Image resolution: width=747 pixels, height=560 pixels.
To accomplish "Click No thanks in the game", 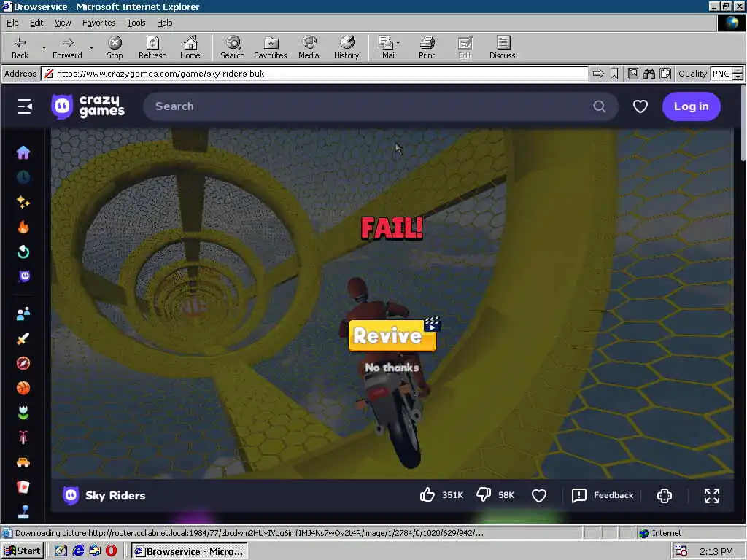I will point(392,367).
